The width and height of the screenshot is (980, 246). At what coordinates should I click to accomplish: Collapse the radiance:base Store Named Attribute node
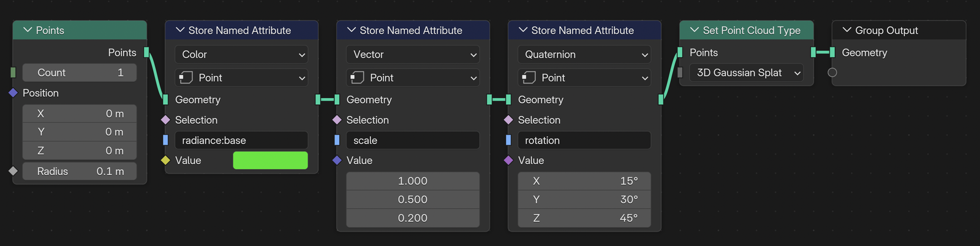pos(180,30)
